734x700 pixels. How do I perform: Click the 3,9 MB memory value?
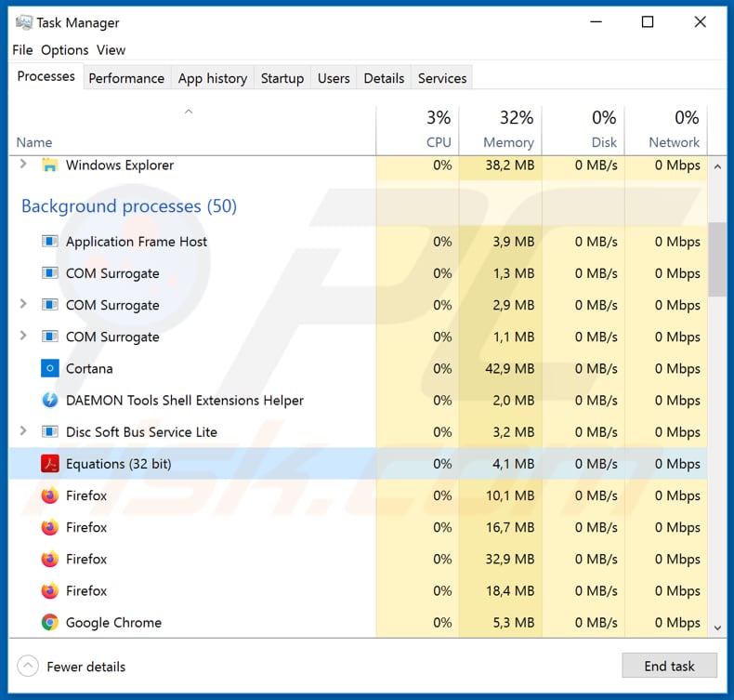tap(513, 242)
